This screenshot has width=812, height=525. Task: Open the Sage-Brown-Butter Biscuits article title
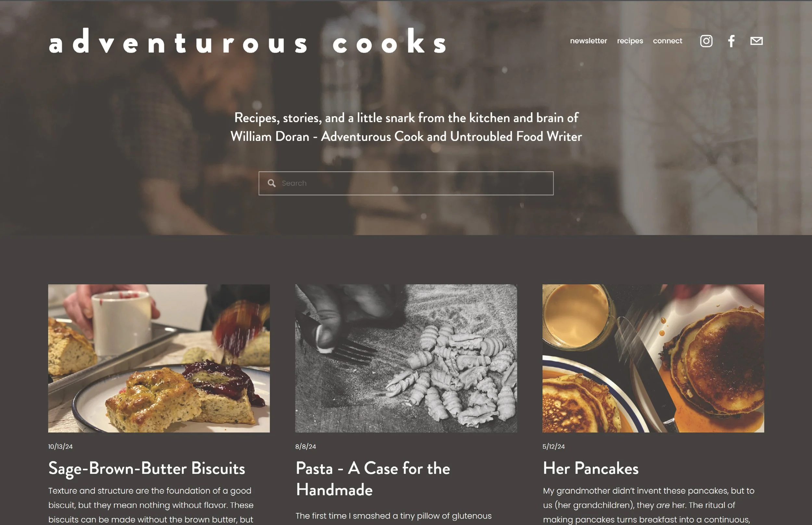[x=147, y=469]
